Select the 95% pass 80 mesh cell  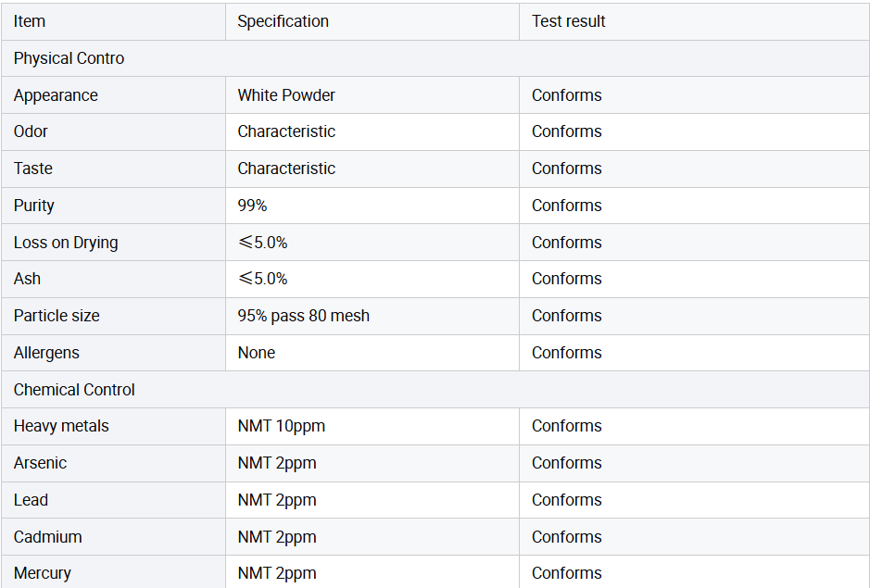(x=303, y=316)
